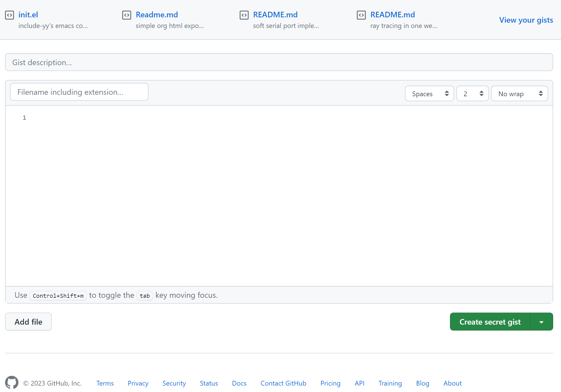
Task: Open the No wrap line mode dropdown
Action: click(519, 94)
